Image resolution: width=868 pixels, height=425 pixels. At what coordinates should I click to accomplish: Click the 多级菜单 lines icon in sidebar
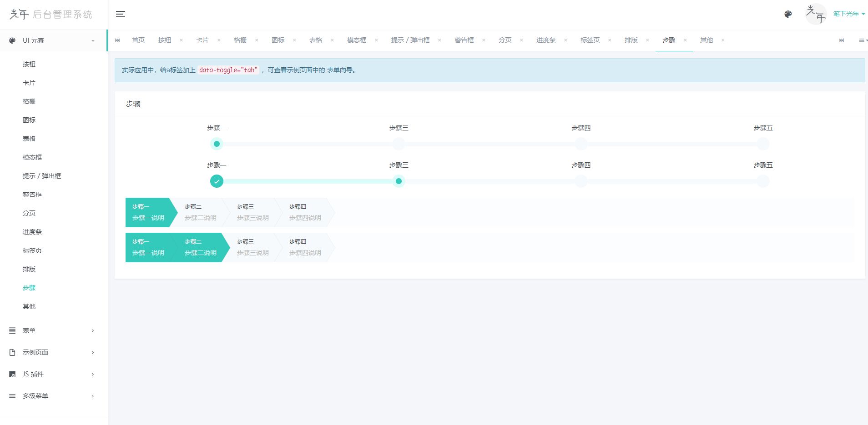(12, 396)
